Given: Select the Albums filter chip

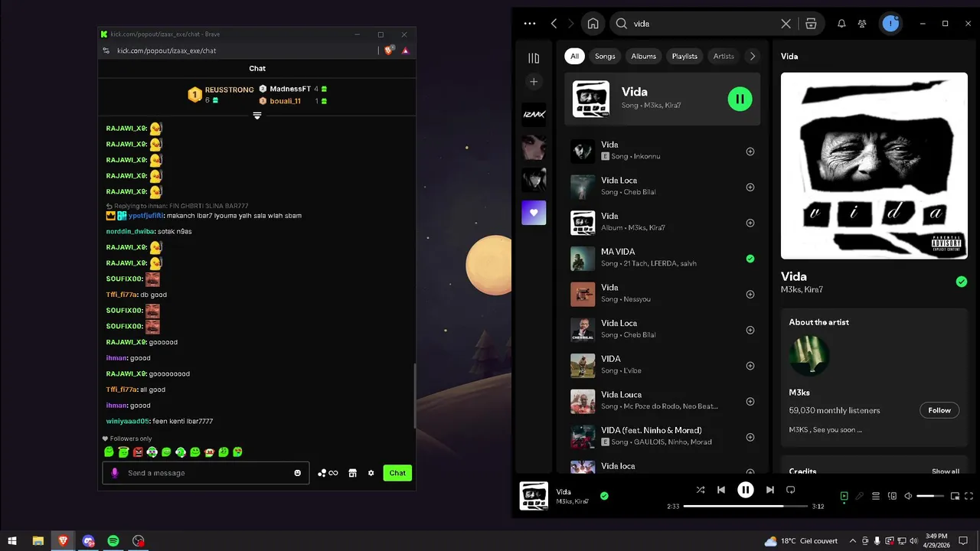Looking at the screenshot, I should (x=643, y=56).
